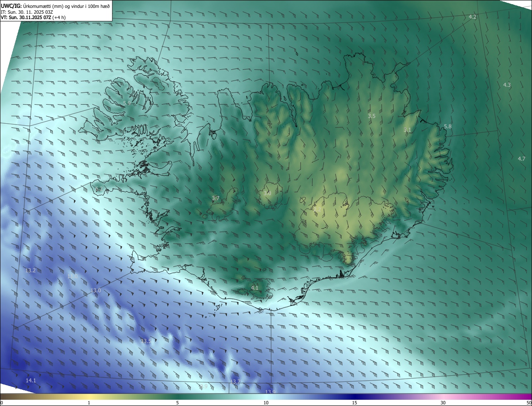This screenshot has height=406, width=532.
Task: Click the map value label 3.5
Action: click(x=372, y=116)
